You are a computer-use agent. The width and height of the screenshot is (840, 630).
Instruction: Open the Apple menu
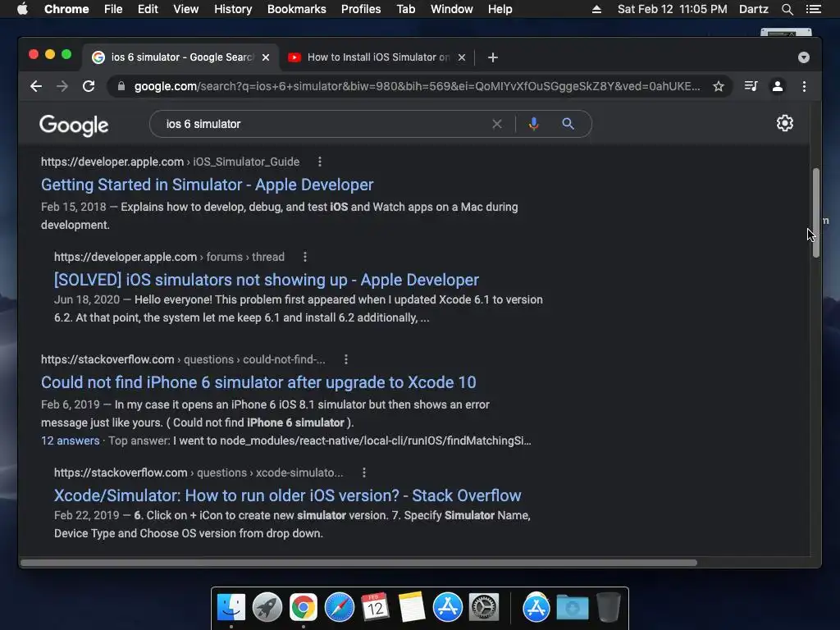click(22, 9)
